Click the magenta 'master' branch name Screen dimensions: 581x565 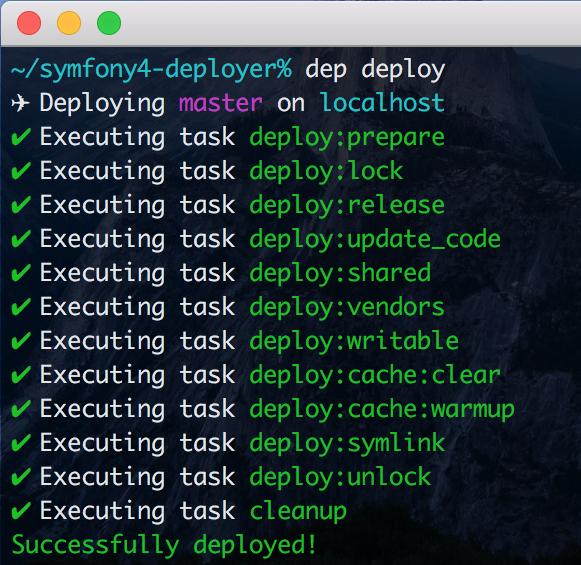221,103
